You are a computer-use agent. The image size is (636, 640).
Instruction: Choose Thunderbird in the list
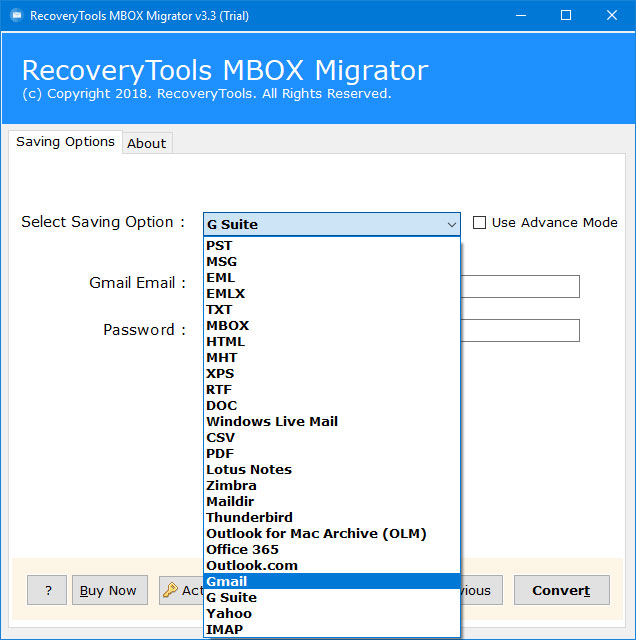(332, 518)
